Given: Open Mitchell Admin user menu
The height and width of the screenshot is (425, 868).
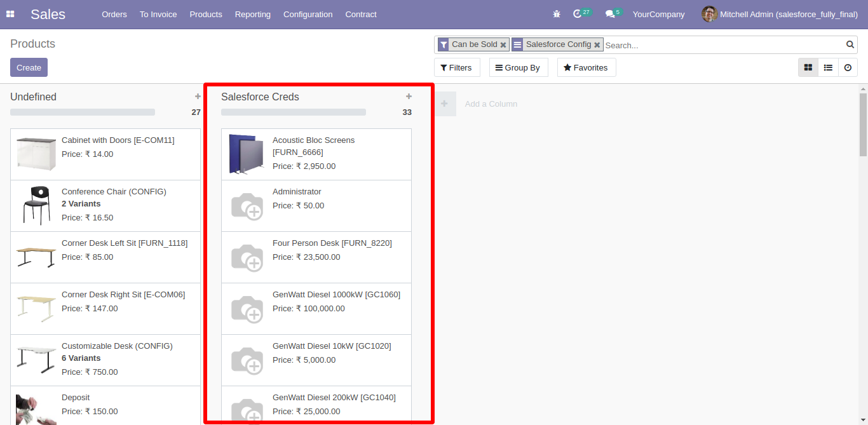Looking at the screenshot, I should (x=780, y=14).
